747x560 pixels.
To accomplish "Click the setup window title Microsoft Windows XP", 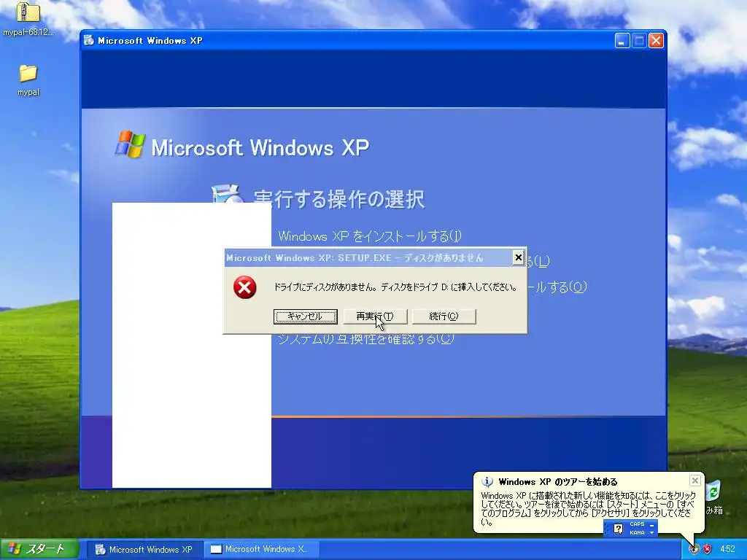I will 150,41.
